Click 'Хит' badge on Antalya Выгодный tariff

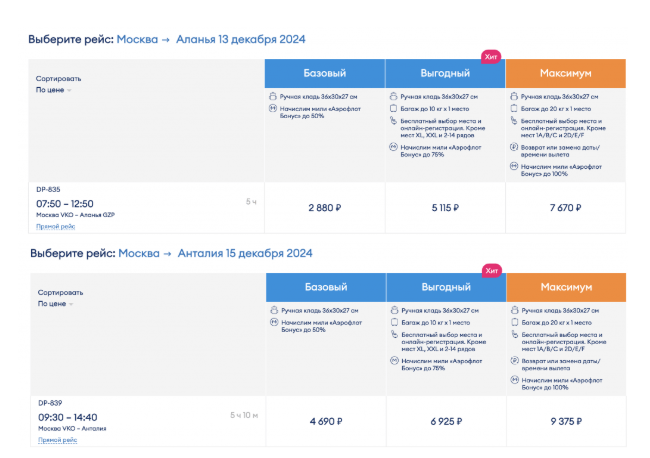[x=492, y=271]
